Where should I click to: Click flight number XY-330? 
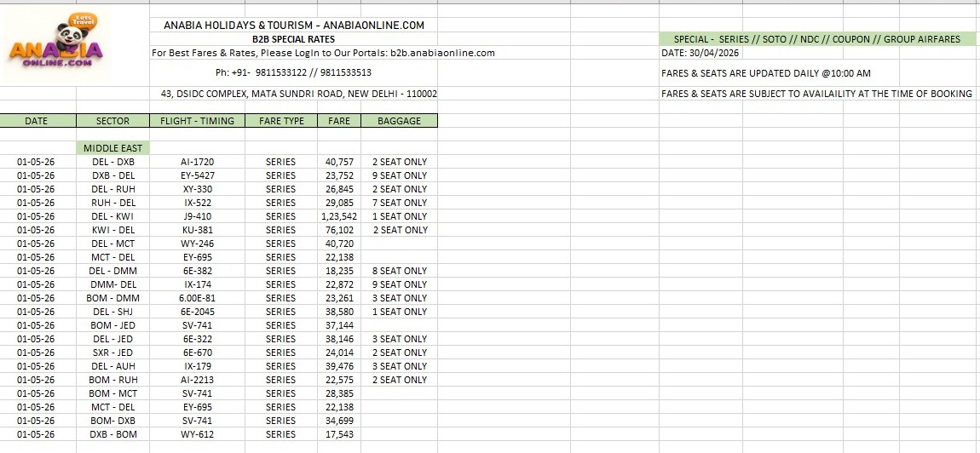click(197, 189)
